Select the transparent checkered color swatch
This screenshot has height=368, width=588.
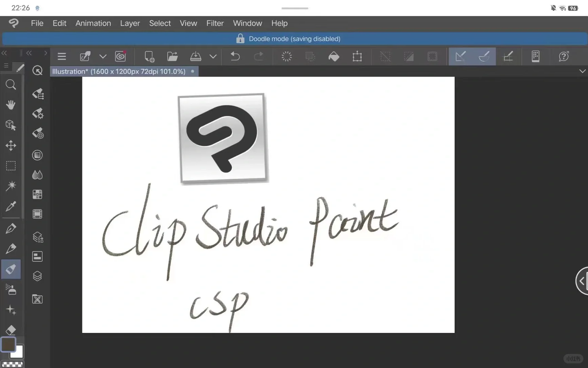pyautogui.click(x=13, y=365)
